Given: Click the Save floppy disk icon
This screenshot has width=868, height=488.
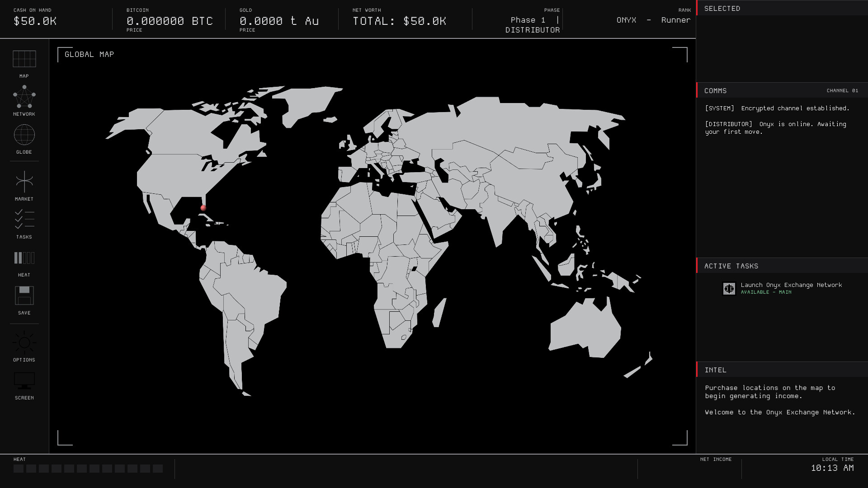Looking at the screenshot, I should click(x=24, y=296).
